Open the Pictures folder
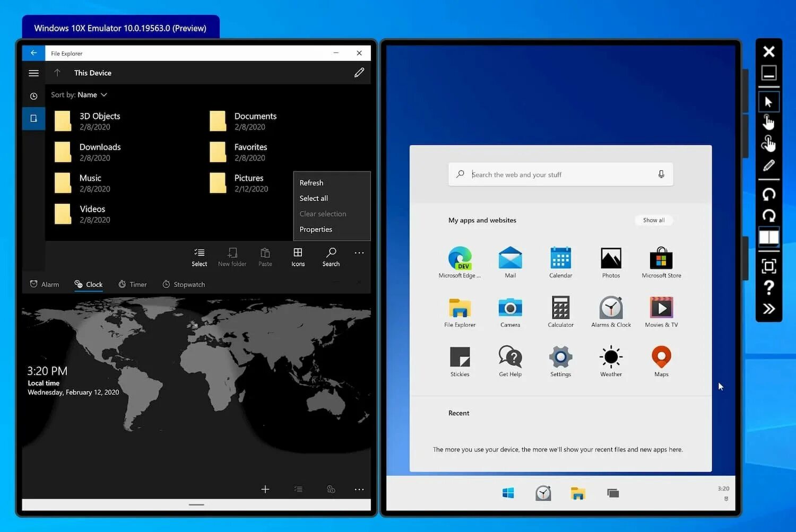This screenshot has width=796, height=532. pos(239,183)
